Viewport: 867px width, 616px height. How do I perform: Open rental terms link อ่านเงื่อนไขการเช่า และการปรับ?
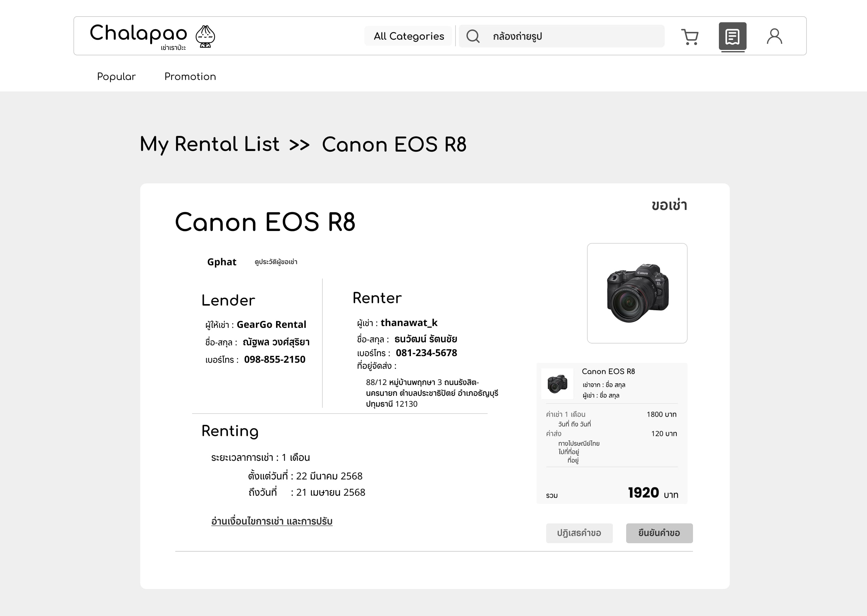272,521
